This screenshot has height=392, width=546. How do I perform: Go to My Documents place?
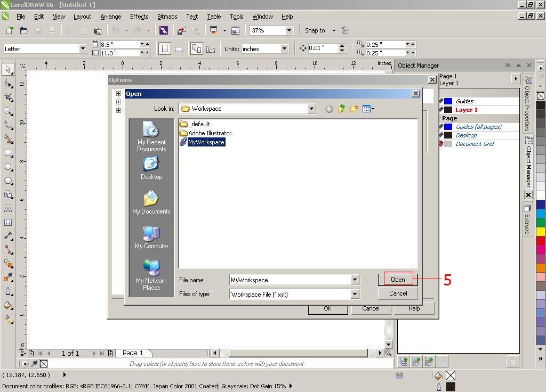click(x=151, y=202)
